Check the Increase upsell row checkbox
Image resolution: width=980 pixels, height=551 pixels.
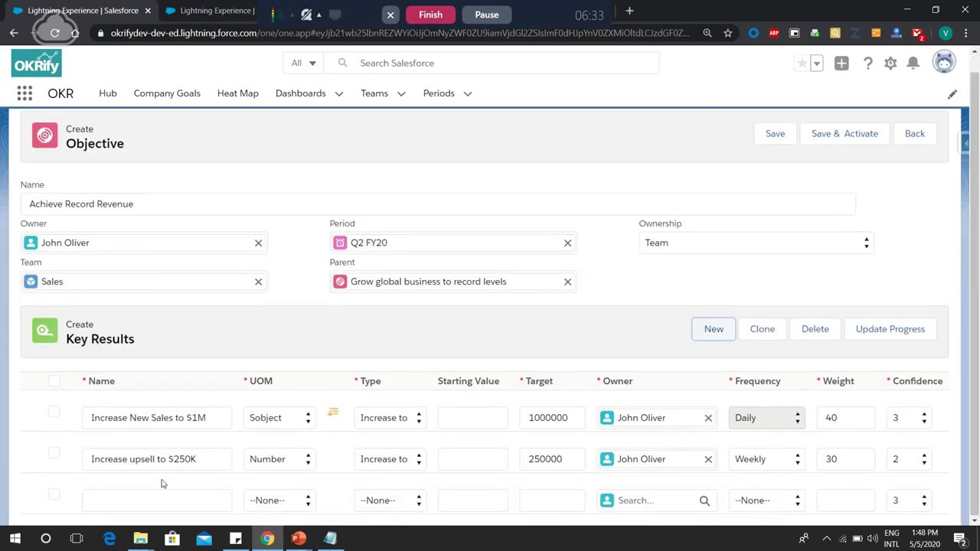pyautogui.click(x=54, y=453)
